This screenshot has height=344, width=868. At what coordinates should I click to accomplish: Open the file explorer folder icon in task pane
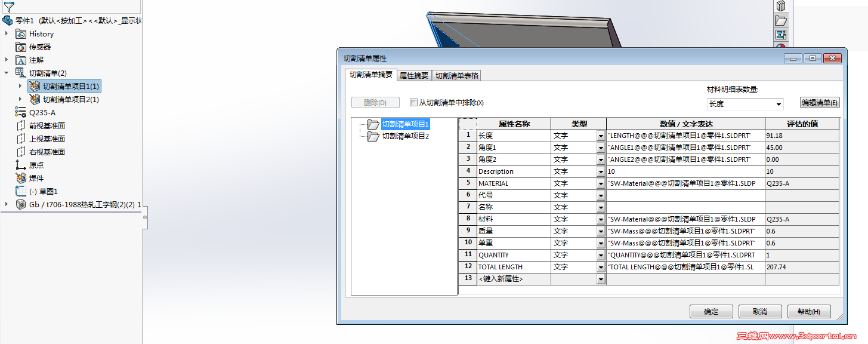pos(781,20)
